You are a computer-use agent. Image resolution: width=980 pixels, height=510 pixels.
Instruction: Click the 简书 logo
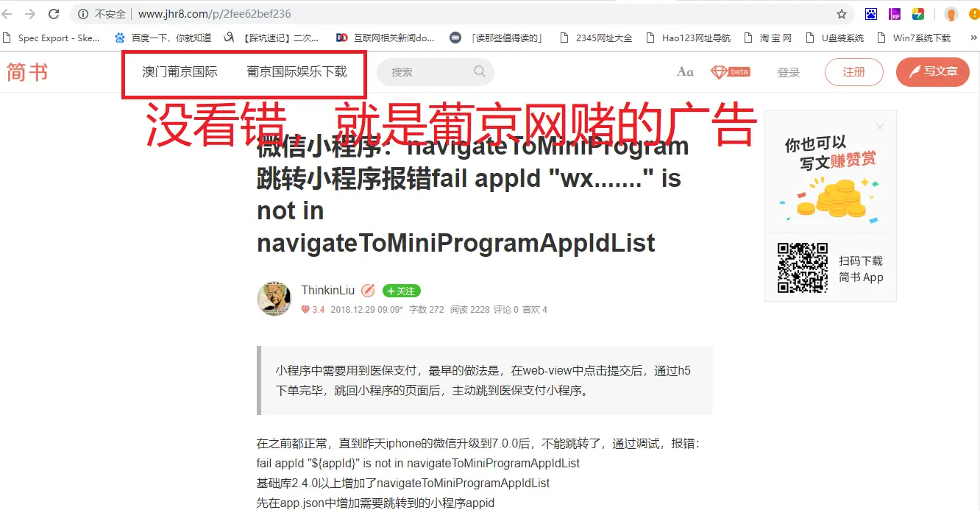[x=27, y=72]
